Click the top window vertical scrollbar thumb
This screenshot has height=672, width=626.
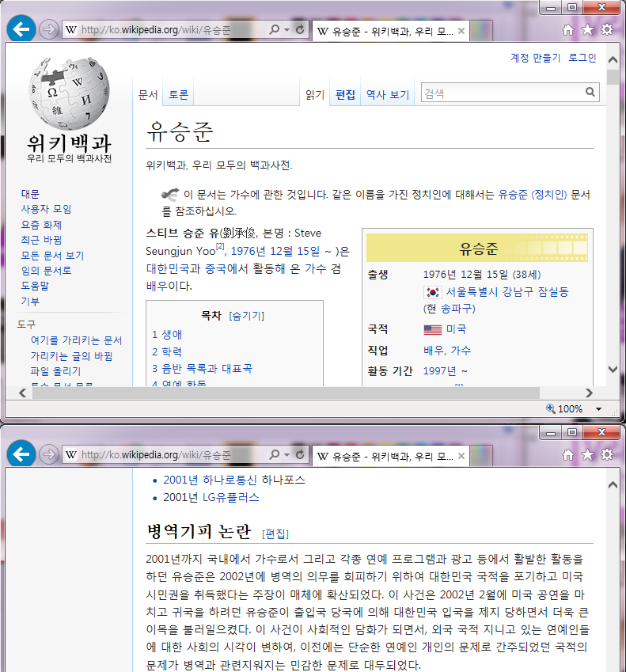(613, 78)
